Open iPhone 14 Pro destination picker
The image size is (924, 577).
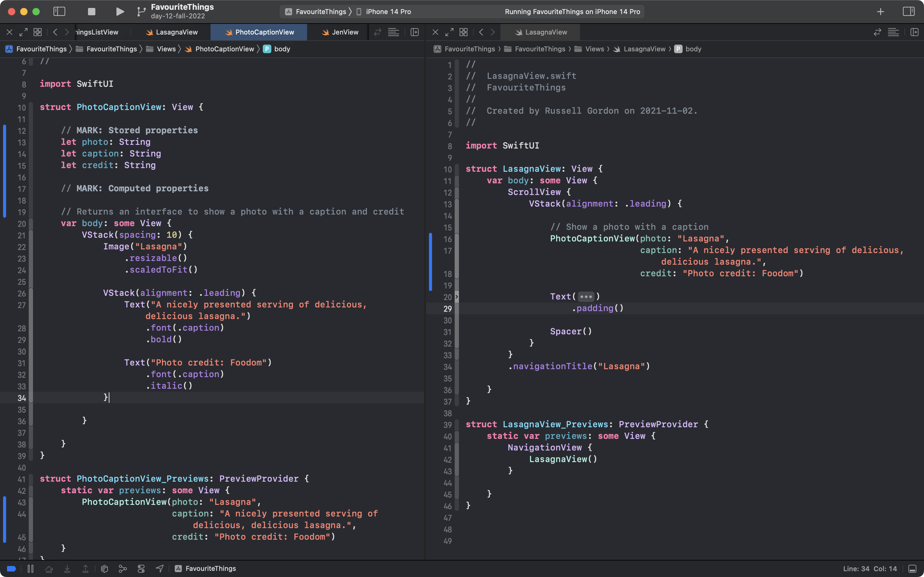(x=388, y=11)
